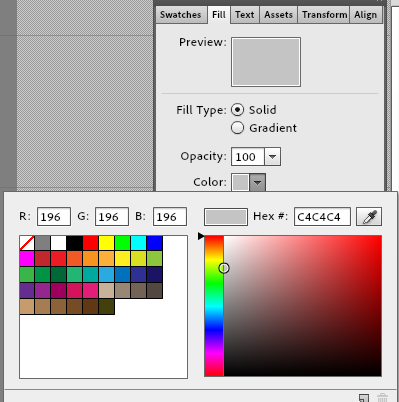399x402 pixels.
Task: Click the current color preview beside Hex
Action: click(x=226, y=217)
